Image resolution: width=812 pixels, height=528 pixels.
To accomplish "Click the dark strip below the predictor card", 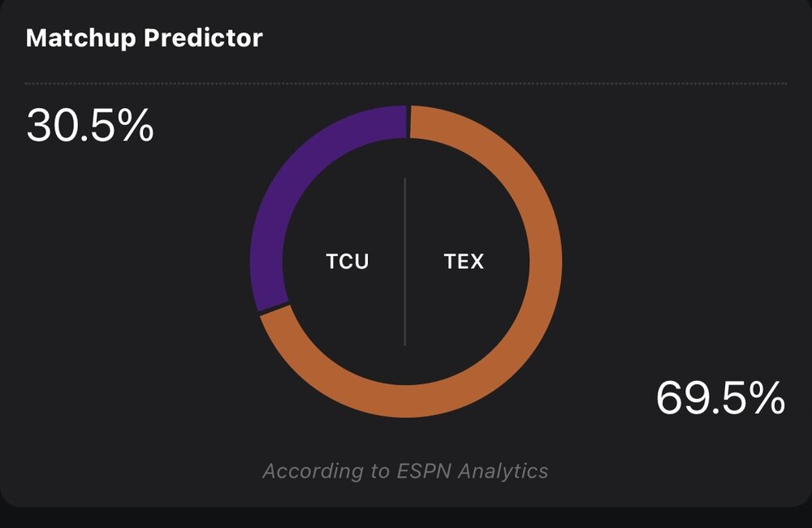I will click(x=406, y=518).
